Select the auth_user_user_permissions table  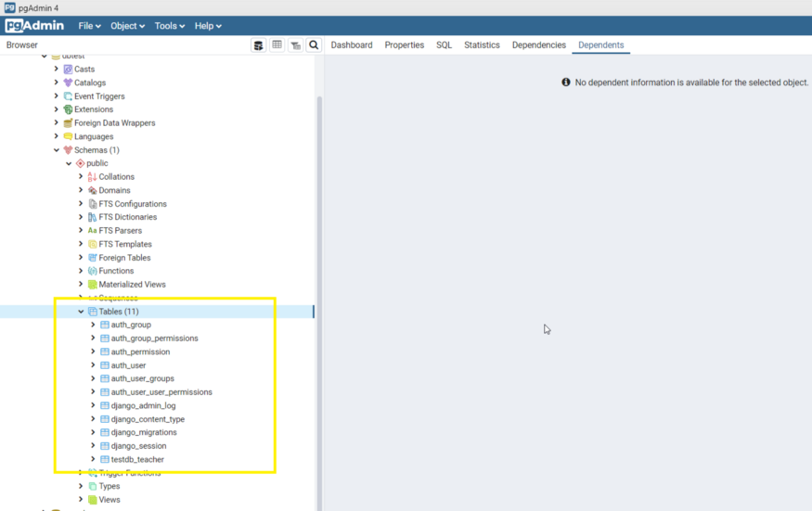(x=161, y=392)
